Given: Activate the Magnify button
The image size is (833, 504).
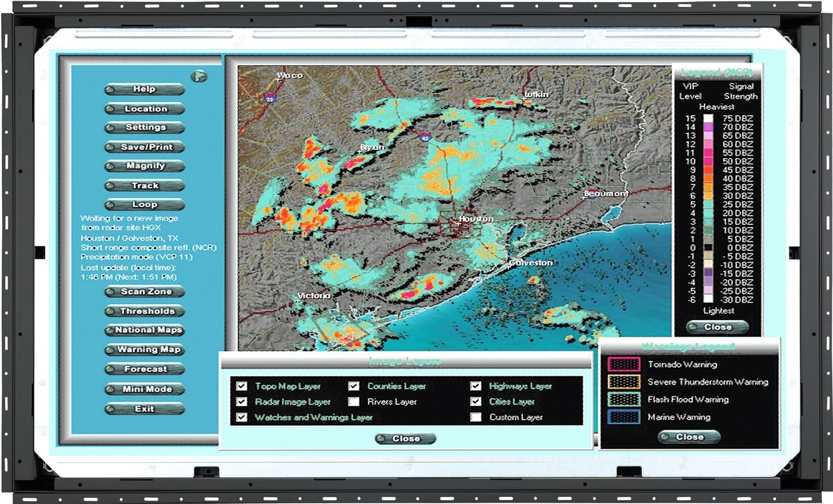Looking at the screenshot, I should tap(145, 167).
